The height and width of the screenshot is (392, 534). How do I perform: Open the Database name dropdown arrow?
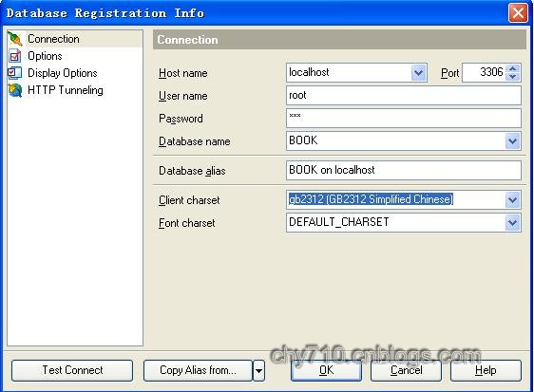coord(513,140)
